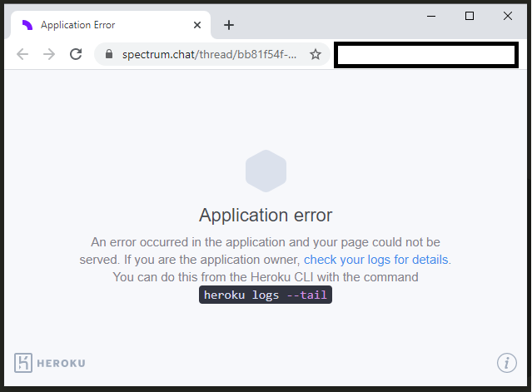Click the Heroku logo at the bottom left

click(50, 363)
